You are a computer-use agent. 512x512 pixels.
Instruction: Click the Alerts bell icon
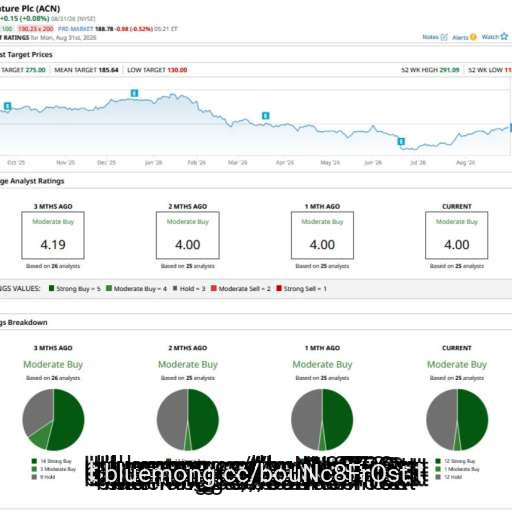tap(473, 37)
